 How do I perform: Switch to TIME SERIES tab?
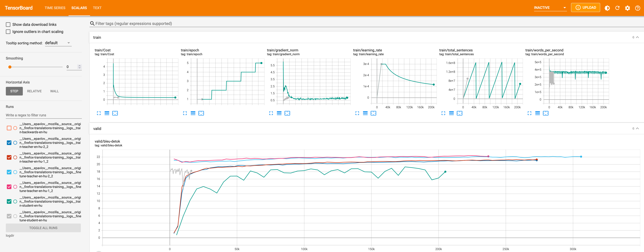[55, 8]
